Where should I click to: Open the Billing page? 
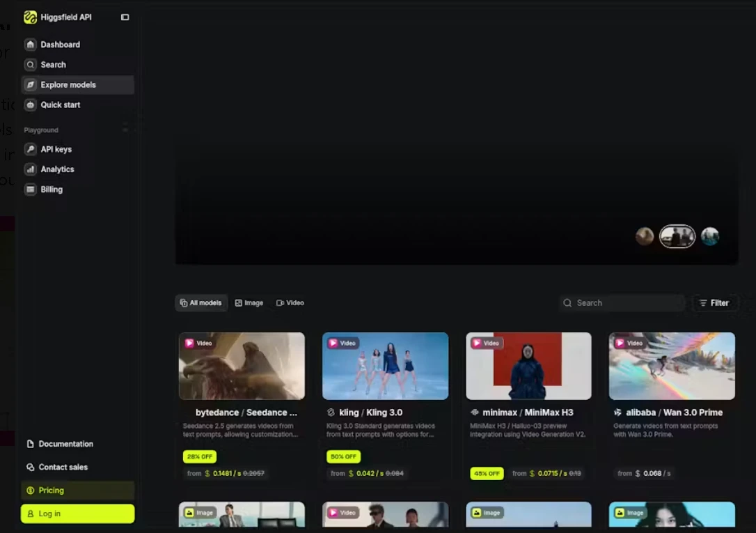tap(78, 190)
